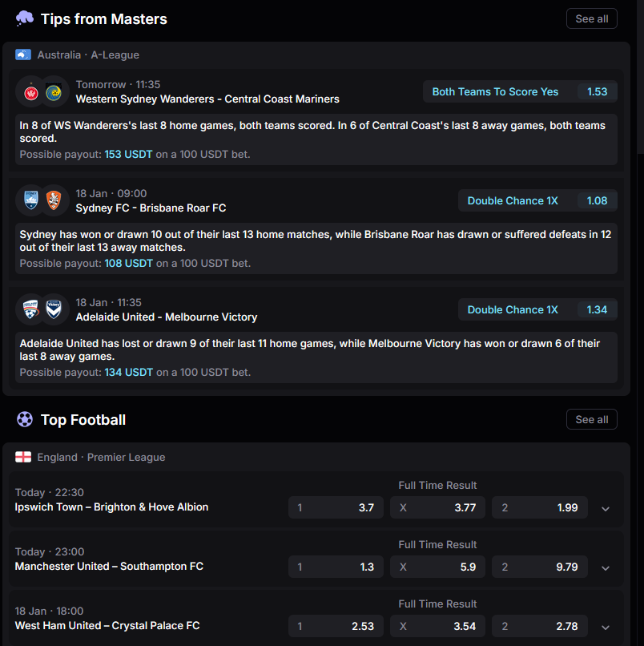Screen dimensions: 644x646
Task: See all Top Football matches
Action: [x=592, y=419]
